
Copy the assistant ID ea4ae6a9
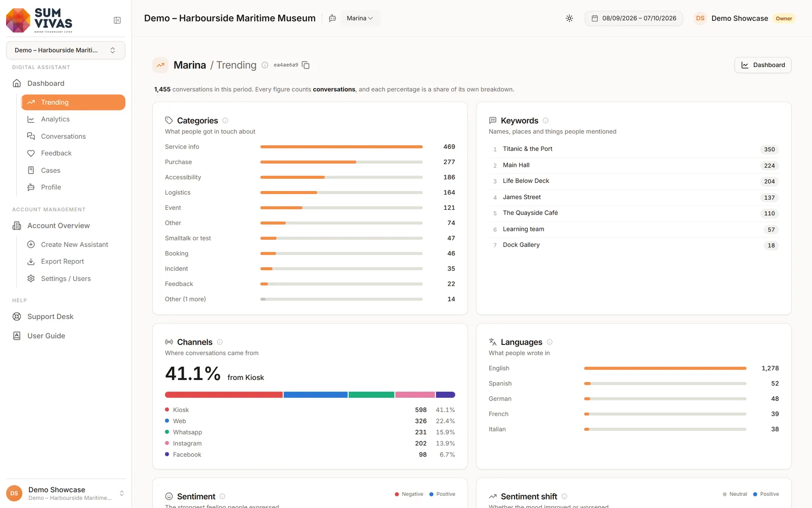[x=306, y=65]
